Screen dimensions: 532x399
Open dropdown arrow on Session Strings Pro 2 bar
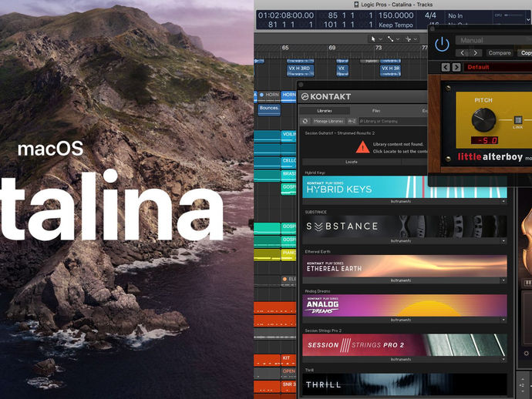point(503,360)
